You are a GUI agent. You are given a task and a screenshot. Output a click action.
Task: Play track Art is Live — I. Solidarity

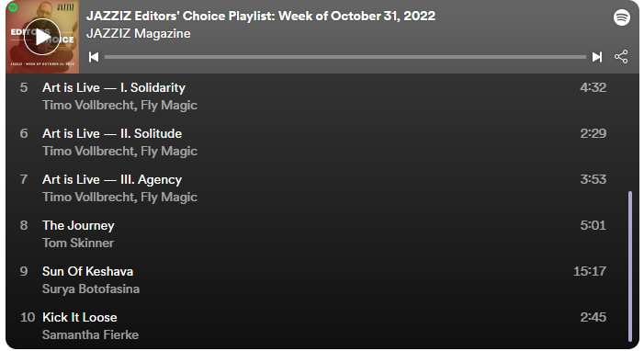click(x=314, y=96)
